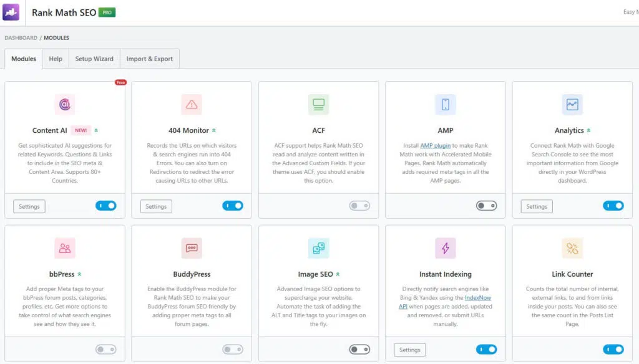Follow the IndexNow API link
The width and height of the screenshot is (639, 364).
coord(478,298)
